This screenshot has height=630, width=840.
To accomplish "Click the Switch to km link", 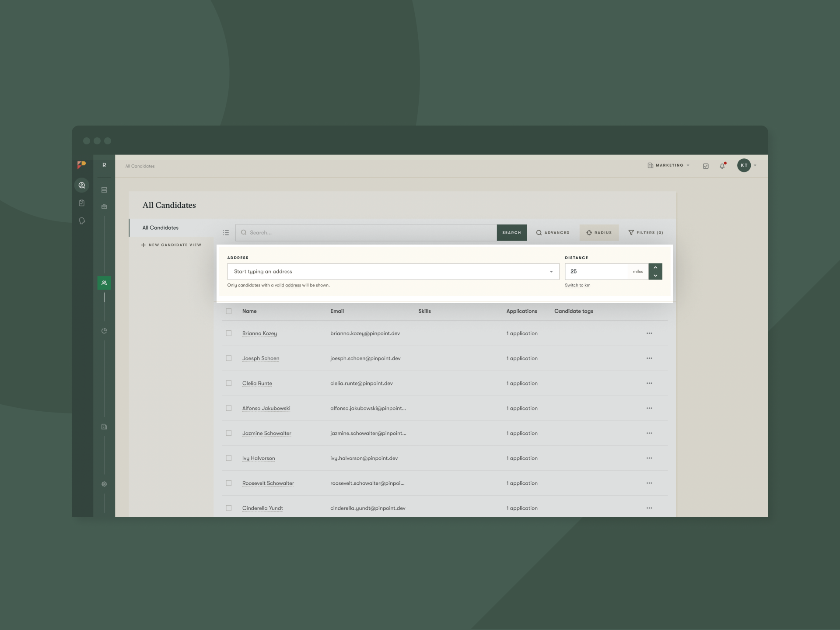I will click(577, 285).
